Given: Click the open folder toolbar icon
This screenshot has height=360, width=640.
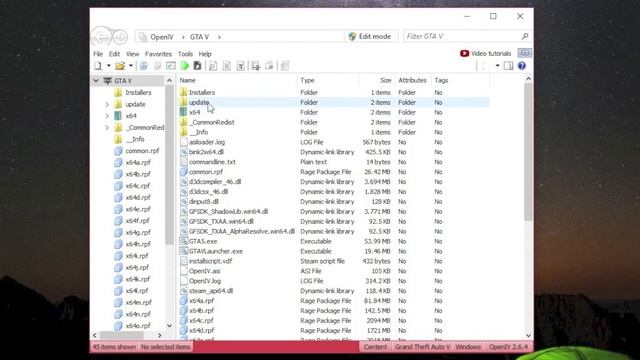Looking at the screenshot, I should (120, 66).
